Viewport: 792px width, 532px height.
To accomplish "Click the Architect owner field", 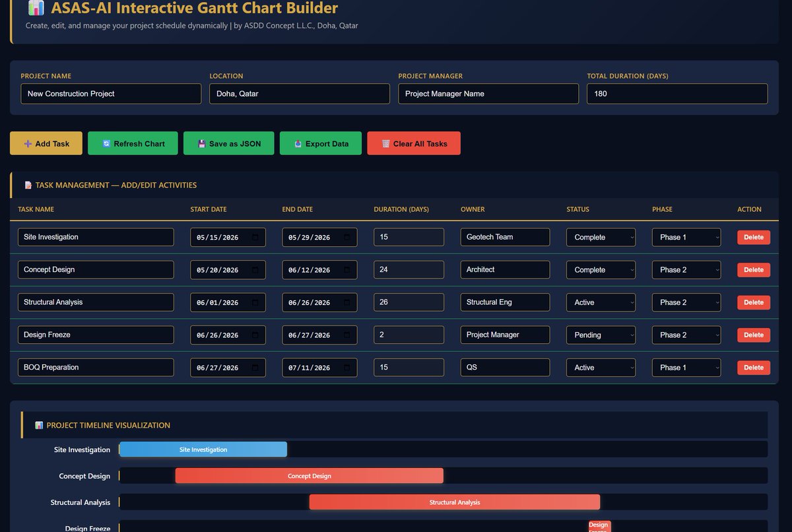I will tap(505, 269).
